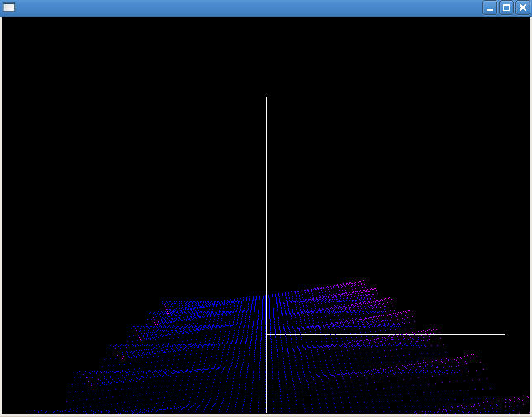Image resolution: width=532 pixels, height=417 pixels.
Task: Click the bottom-right corner of the window frame
Action: point(530,415)
